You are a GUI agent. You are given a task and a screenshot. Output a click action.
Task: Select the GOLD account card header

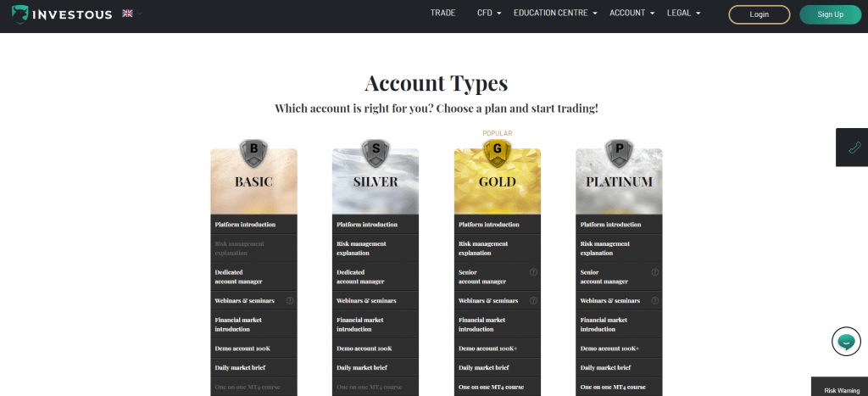[x=497, y=181]
